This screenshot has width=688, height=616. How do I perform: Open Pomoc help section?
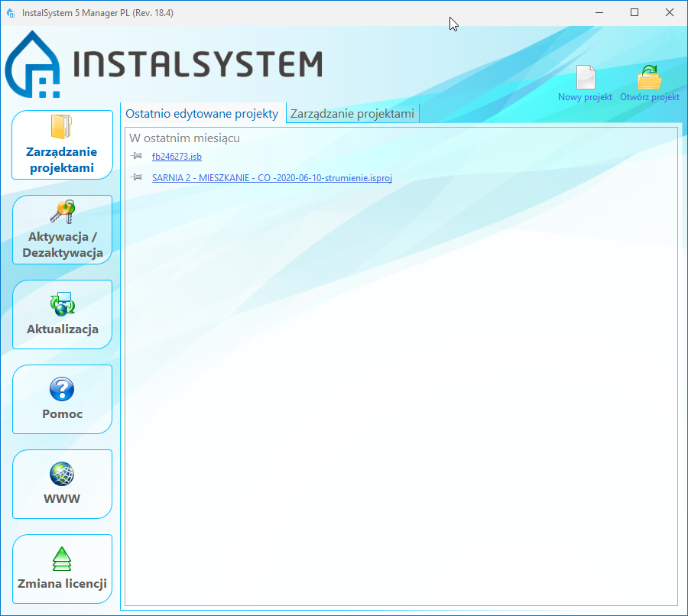[x=62, y=399]
